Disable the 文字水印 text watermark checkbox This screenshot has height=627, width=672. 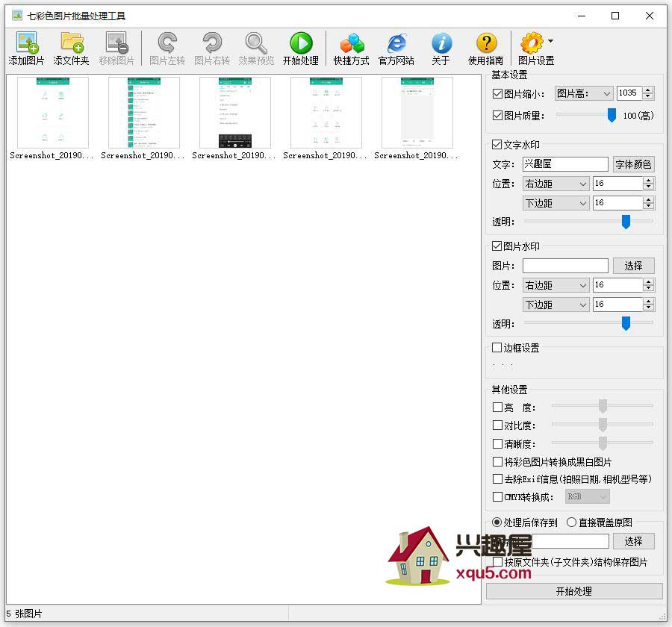click(498, 145)
